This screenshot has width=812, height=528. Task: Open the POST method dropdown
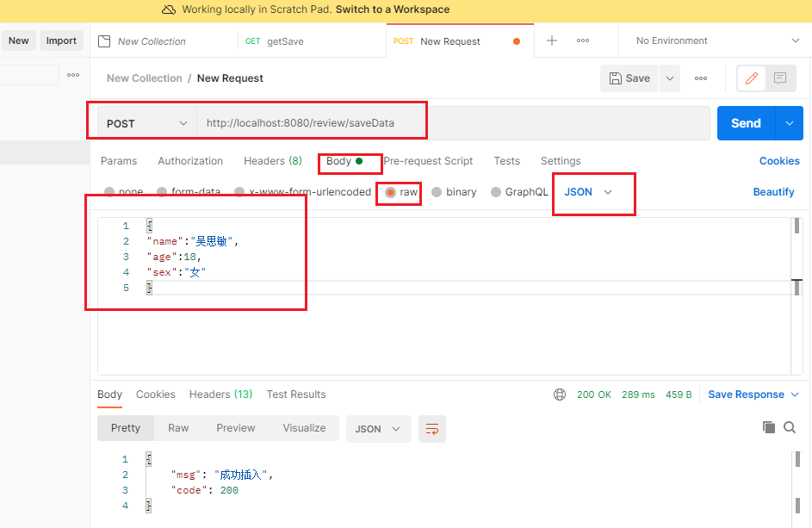(147, 123)
